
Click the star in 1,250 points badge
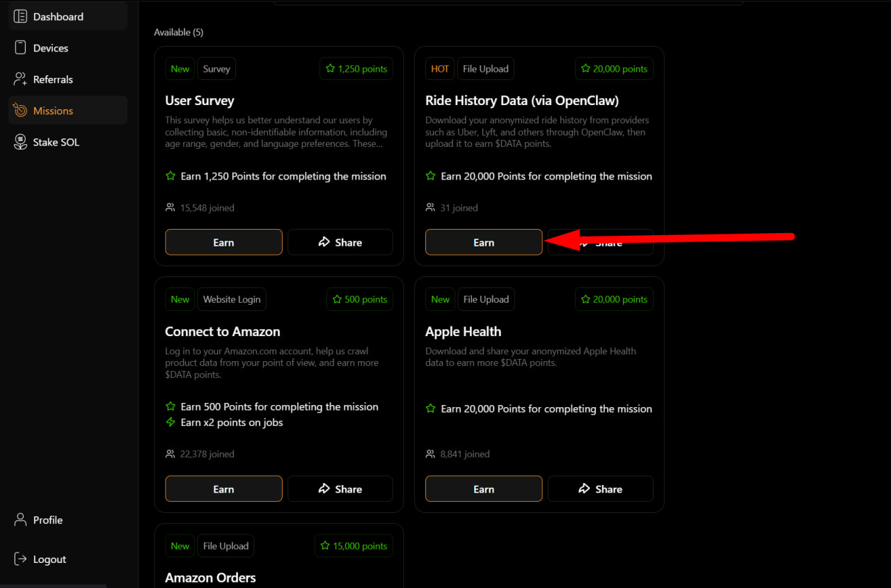click(330, 69)
